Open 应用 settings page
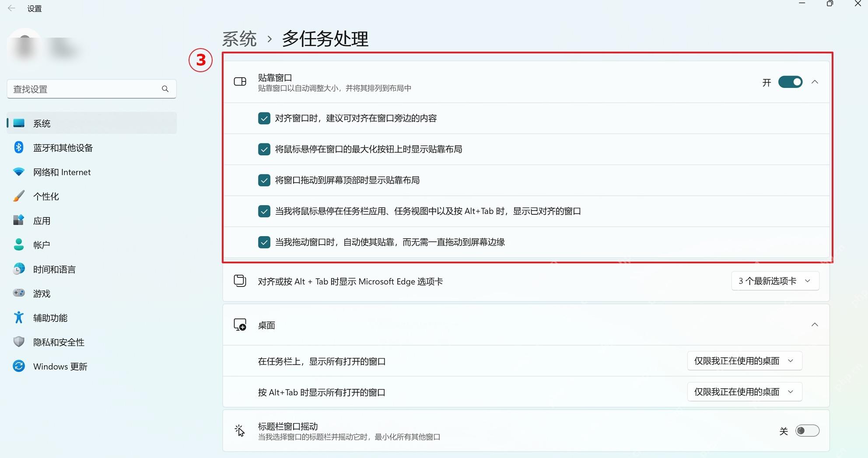The height and width of the screenshot is (458, 868). (92, 220)
